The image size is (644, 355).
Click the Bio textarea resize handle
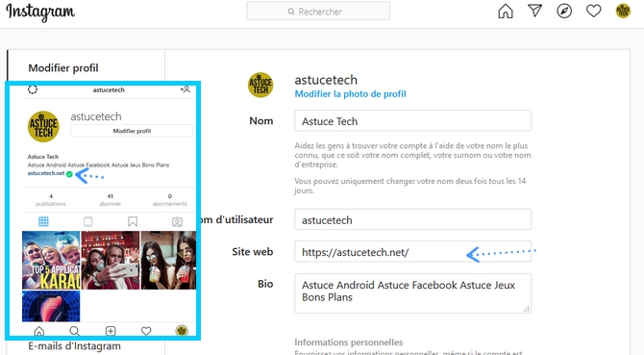[527, 309]
